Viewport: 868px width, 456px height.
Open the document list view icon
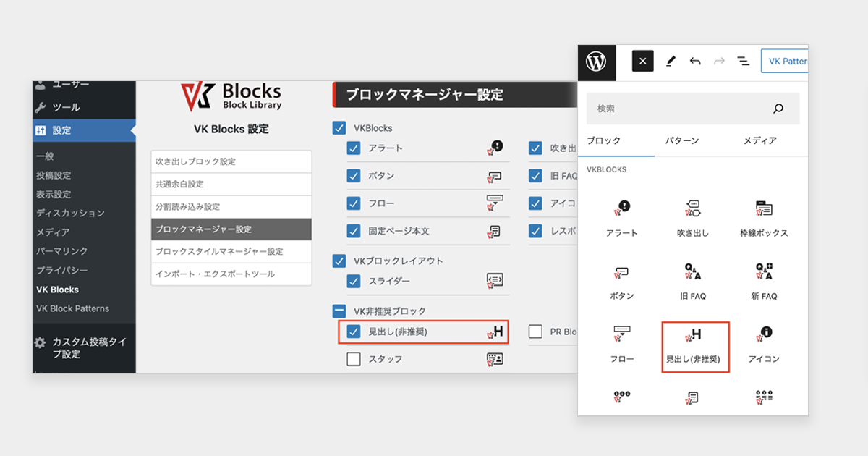pyautogui.click(x=743, y=62)
